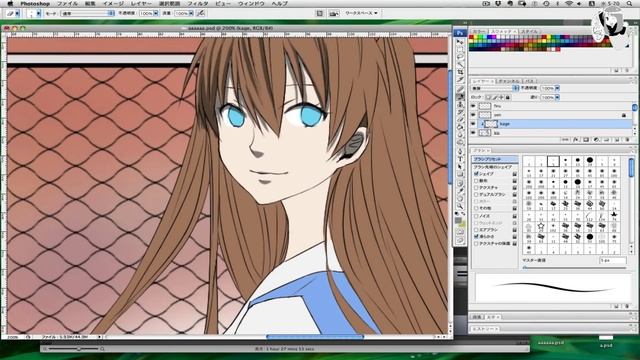The width and height of the screenshot is (640, 360).
Task: Click the new adjustment layer icon
Action: point(596,140)
